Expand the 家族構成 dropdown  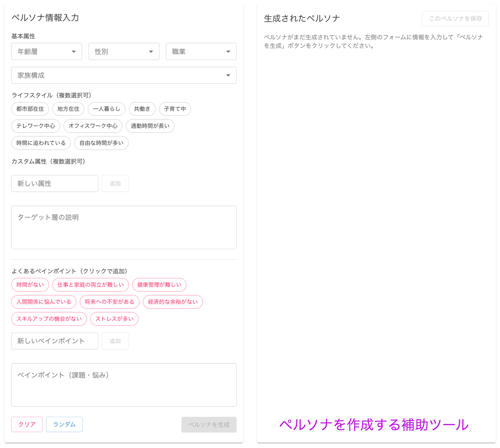(x=124, y=75)
